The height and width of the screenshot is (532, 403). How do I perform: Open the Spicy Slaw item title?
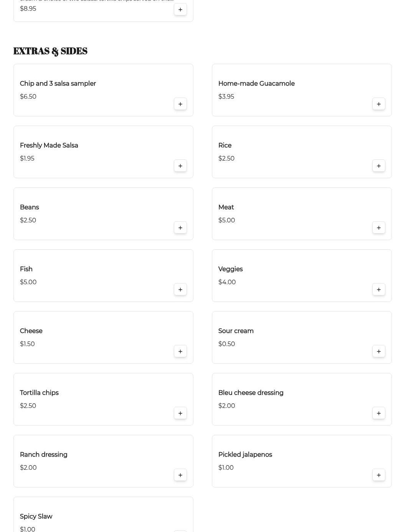36,516
